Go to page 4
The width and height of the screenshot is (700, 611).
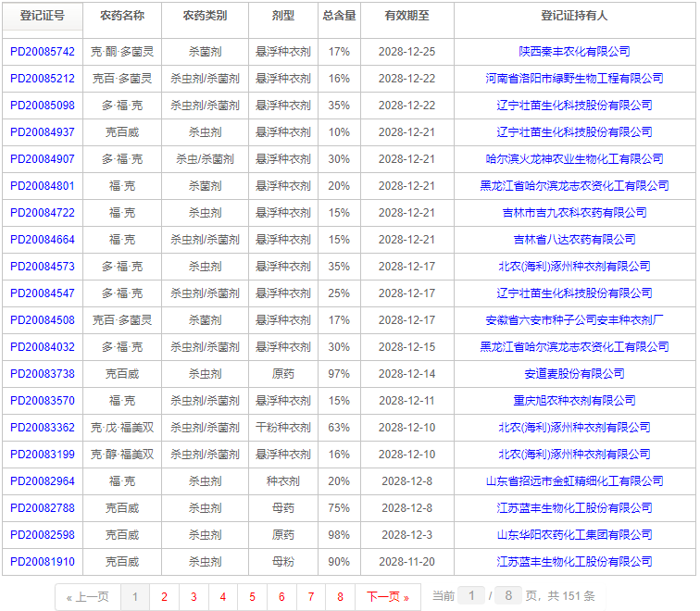pyautogui.click(x=223, y=597)
